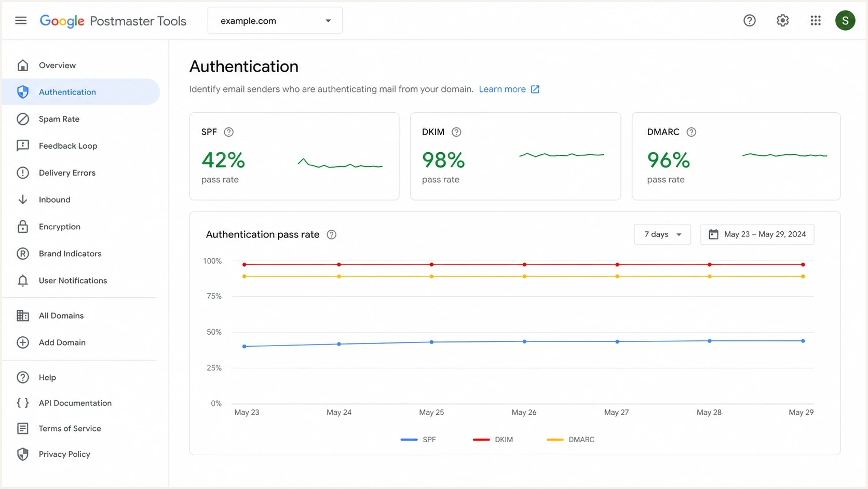Open the hamburger main menu
The width and height of the screenshot is (868, 489).
click(21, 21)
